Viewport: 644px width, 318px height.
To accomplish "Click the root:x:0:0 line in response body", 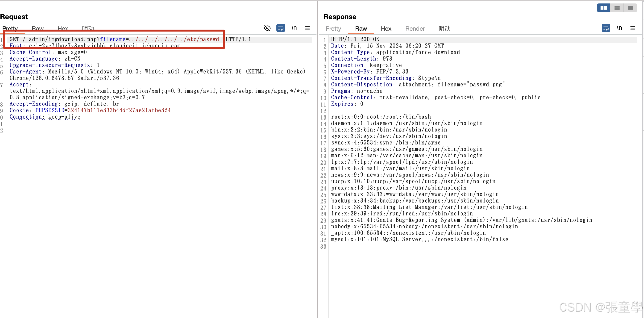I will tap(381, 117).
